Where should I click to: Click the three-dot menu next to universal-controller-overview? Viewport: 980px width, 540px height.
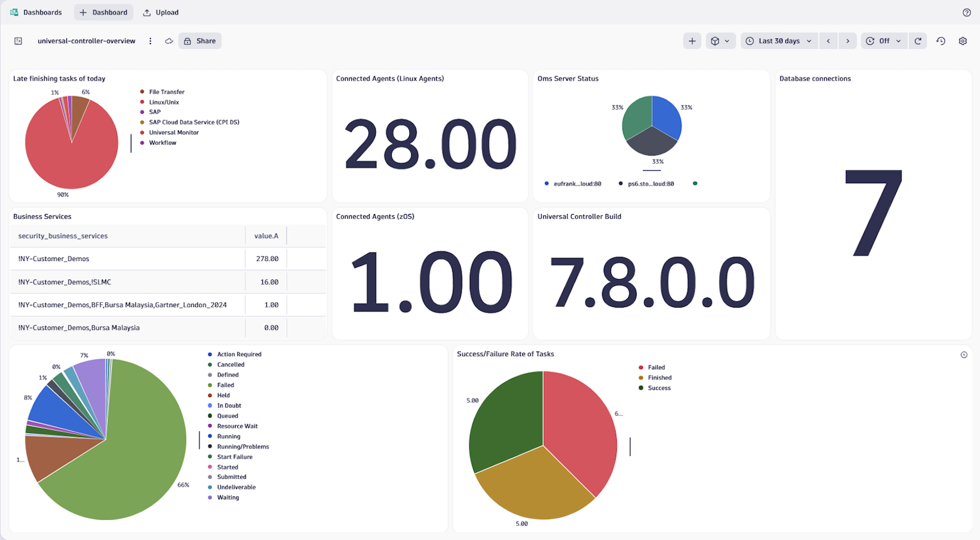150,41
